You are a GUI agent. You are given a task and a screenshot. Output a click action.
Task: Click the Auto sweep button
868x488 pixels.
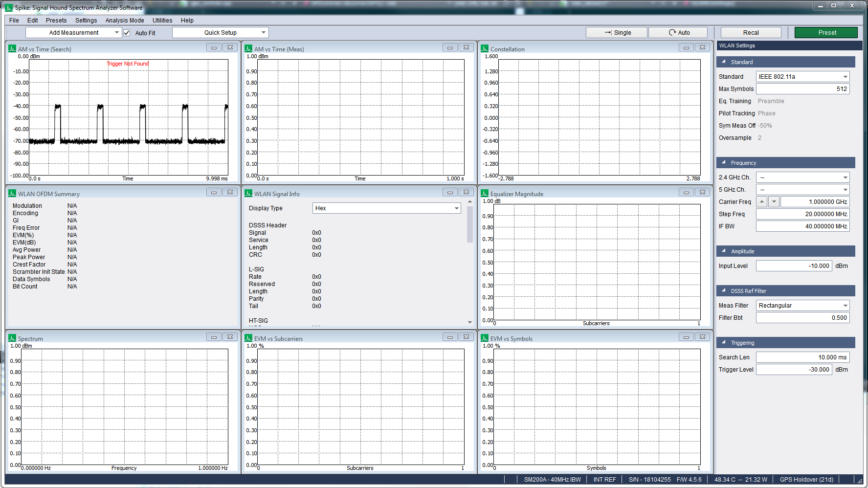click(x=678, y=33)
